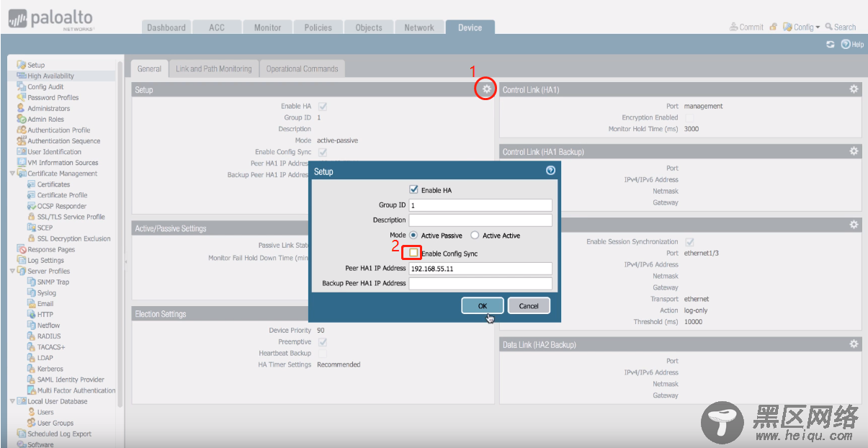The height and width of the screenshot is (448, 868).
Task: Click the Response Pages sidebar icon
Action: (22, 249)
